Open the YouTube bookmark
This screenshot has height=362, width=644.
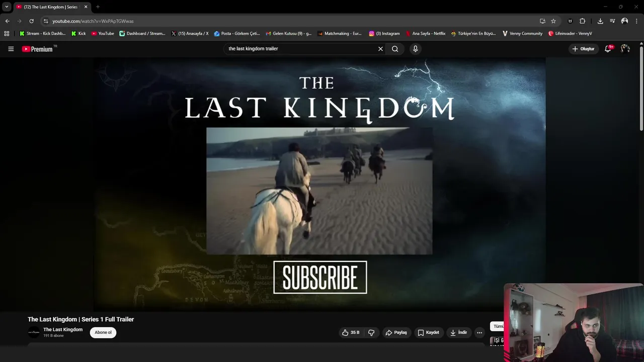[x=103, y=34]
